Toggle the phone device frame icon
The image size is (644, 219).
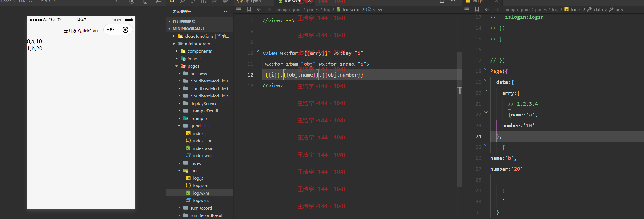[145, 1]
